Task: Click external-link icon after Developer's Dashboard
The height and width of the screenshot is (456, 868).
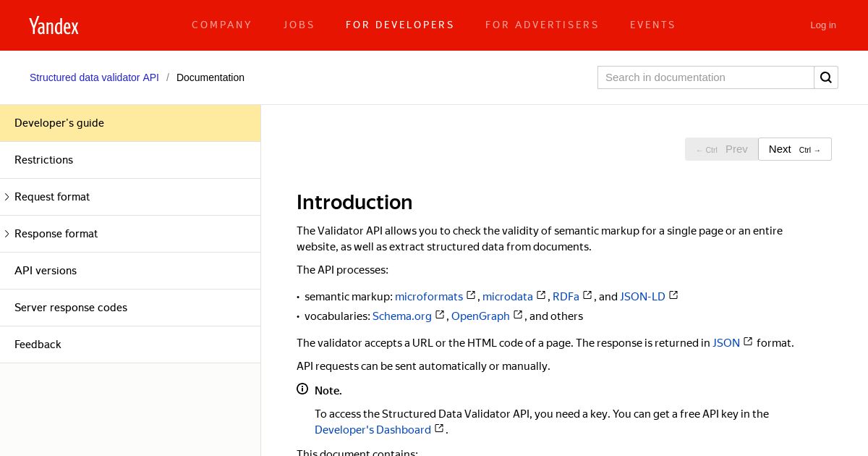Action: pyautogui.click(x=439, y=428)
